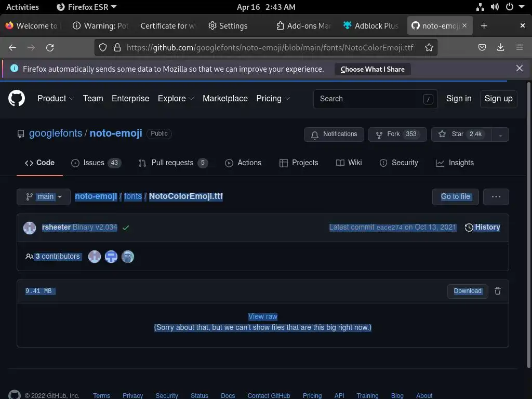Open the Insights repository tab
Screen dimensions: 532x399
click(455, 163)
